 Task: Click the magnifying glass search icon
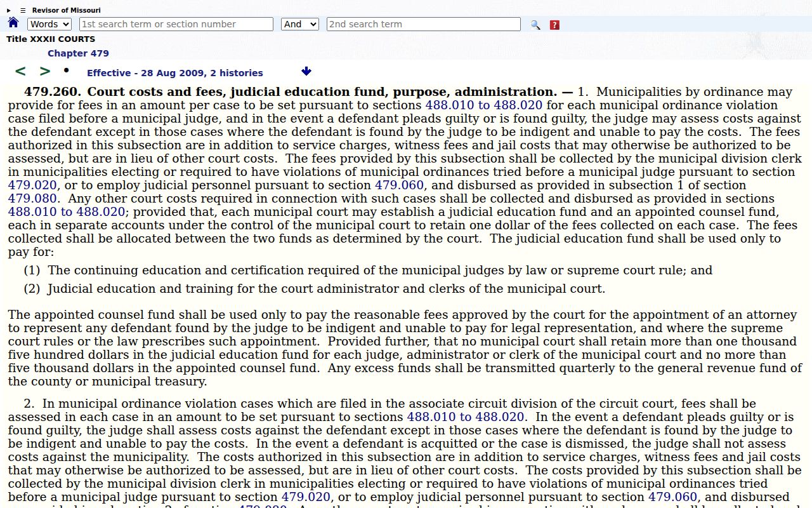535,25
